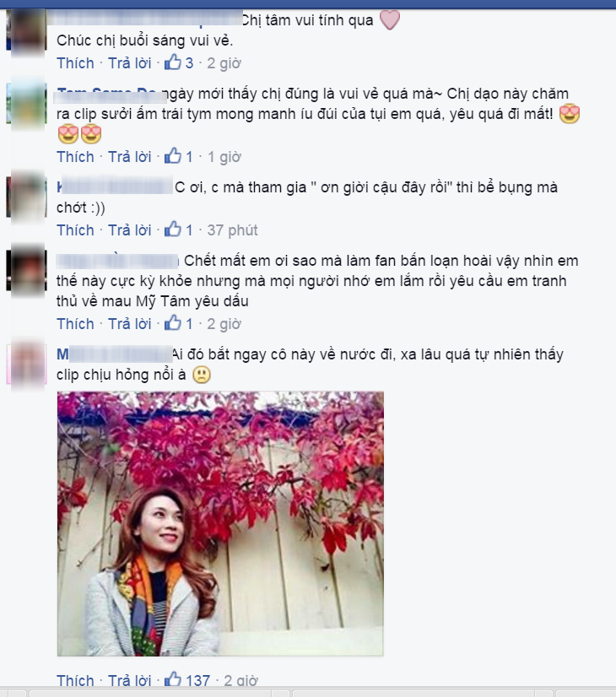Click Trả lời under the Mỹ Tâm yêu dấu comment
The height and width of the screenshot is (697, 616).
[130, 324]
